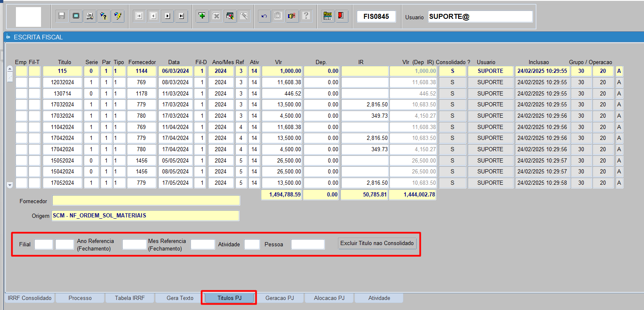Click the grid scrollbar up arrow
Image resolution: width=644 pixels, height=310 pixels.
click(x=10, y=69)
